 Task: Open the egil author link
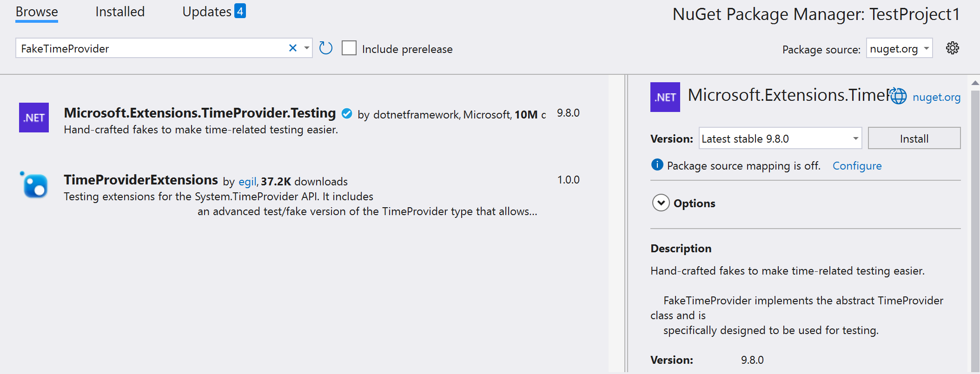click(x=247, y=182)
